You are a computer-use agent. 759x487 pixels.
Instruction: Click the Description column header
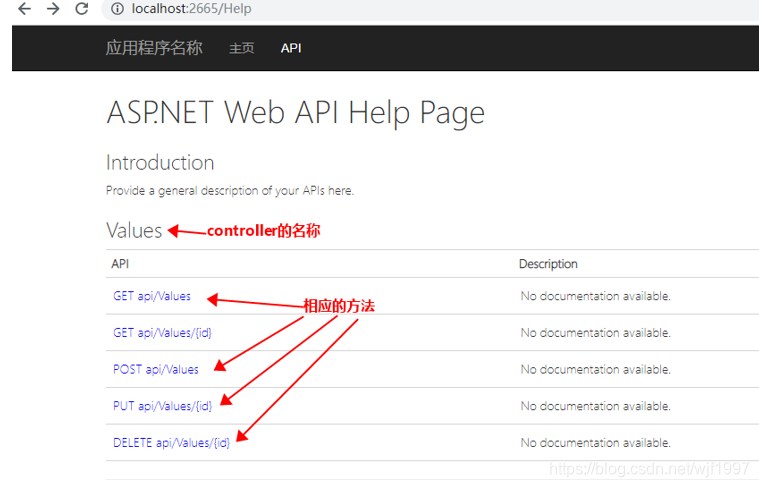click(x=548, y=264)
